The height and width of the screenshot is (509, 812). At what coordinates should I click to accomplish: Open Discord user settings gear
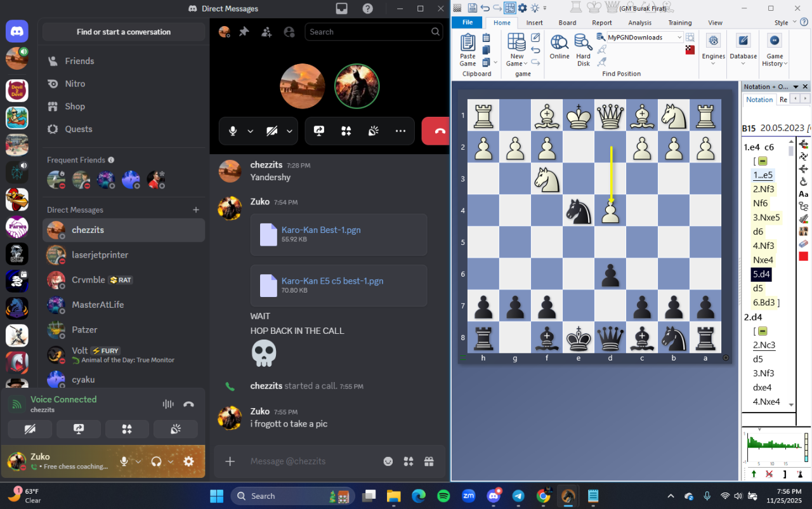click(x=188, y=461)
